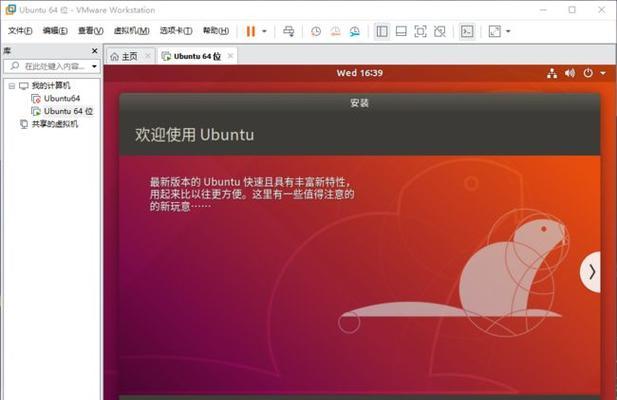This screenshot has height=400, width=617.
Task: Click the Ubuntu power icon
Action: pyautogui.click(x=588, y=73)
